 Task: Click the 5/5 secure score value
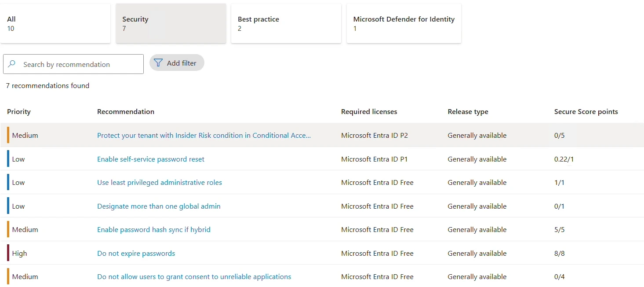[559, 229]
